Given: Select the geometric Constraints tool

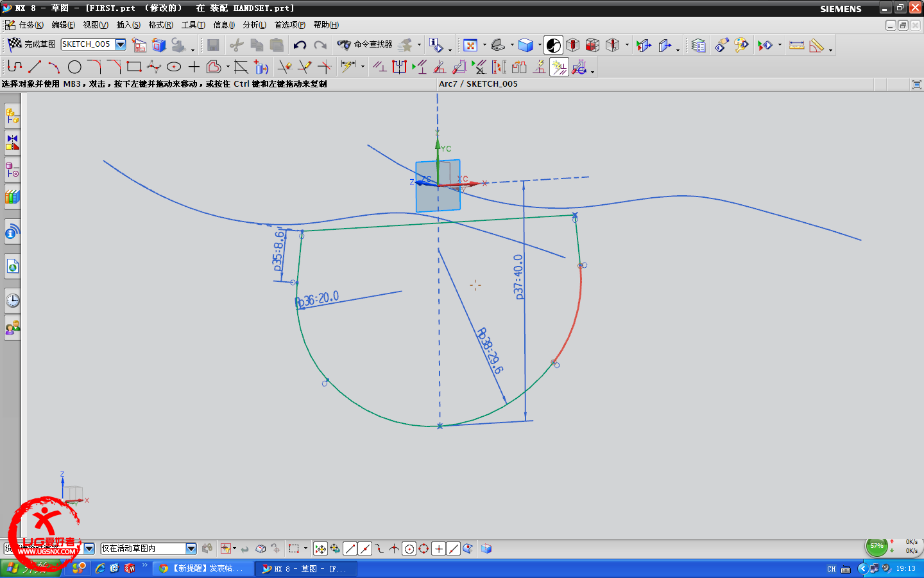Looking at the screenshot, I should pos(379,66).
